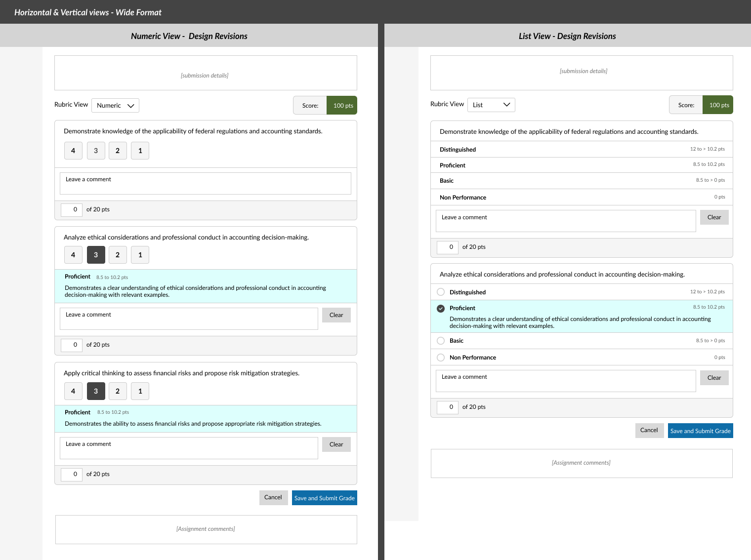751x560 pixels.
Task: Select rating 1 for ethical considerations criterion
Action: click(x=140, y=255)
